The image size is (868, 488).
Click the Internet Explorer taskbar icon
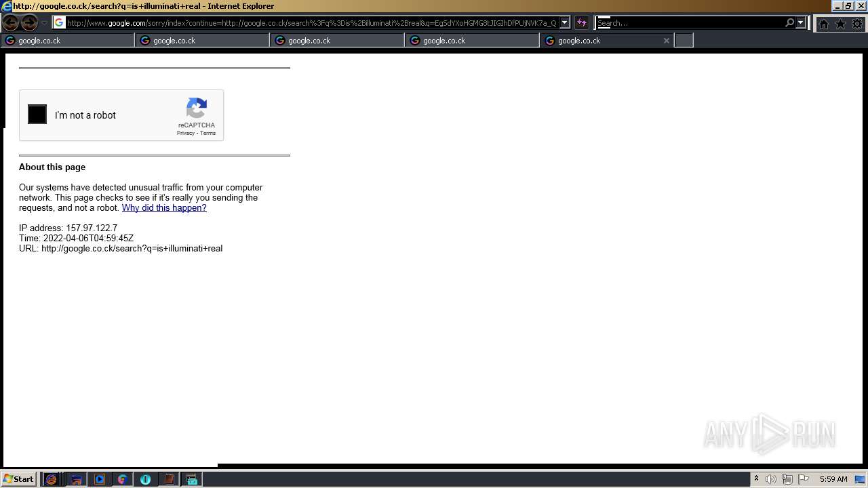pyautogui.click(x=51, y=479)
